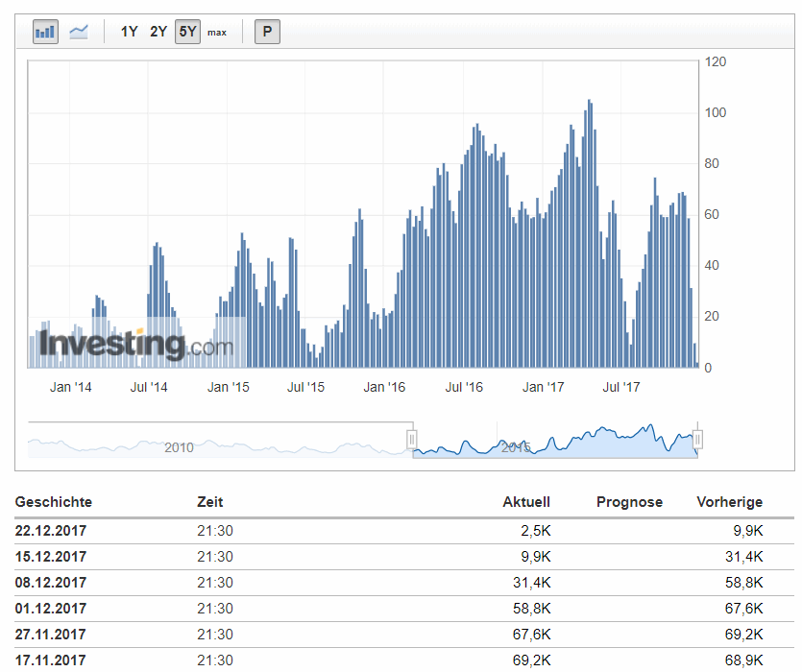Image resolution: width=802 pixels, height=672 pixels.
Task: Select the 5Y range button
Action: point(186,31)
